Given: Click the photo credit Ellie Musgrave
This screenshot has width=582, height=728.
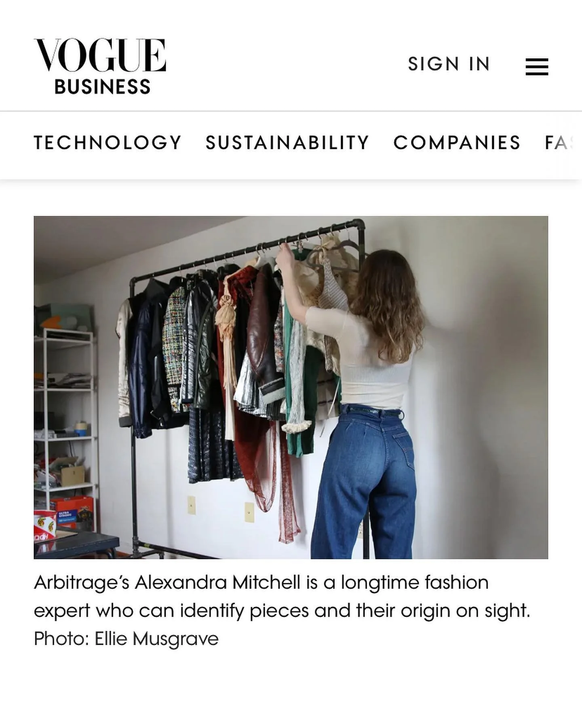Looking at the screenshot, I should point(156,639).
